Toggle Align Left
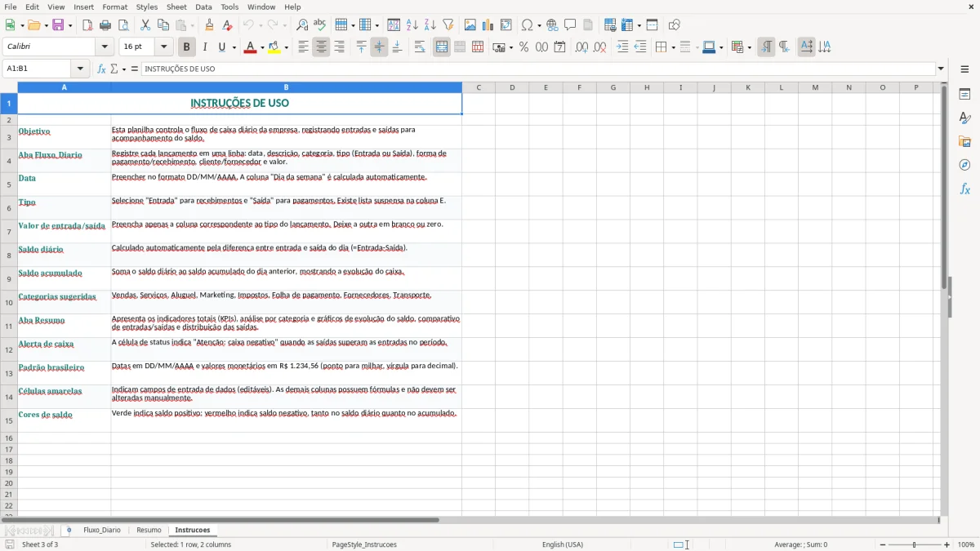The width and height of the screenshot is (980, 551). click(304, 47)
